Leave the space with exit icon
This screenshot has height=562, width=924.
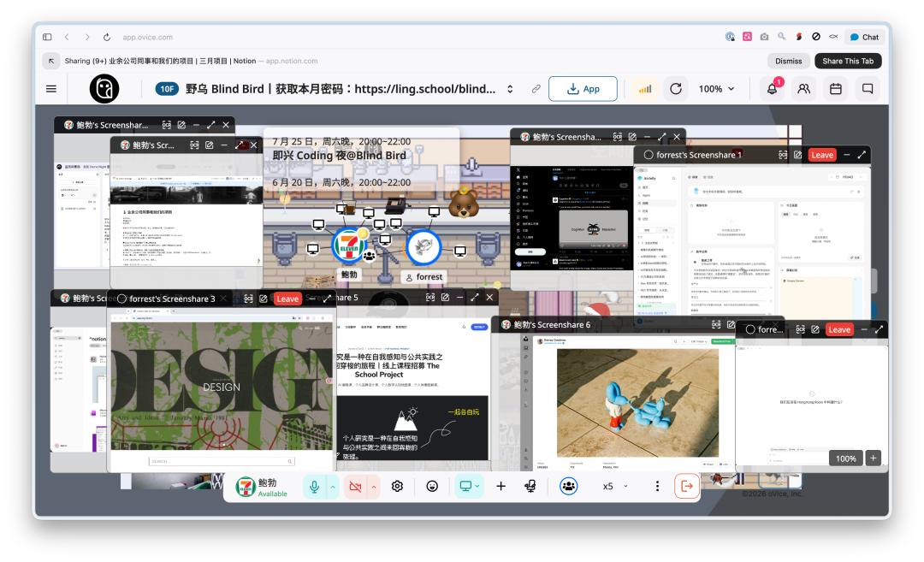tap(686, 486)
